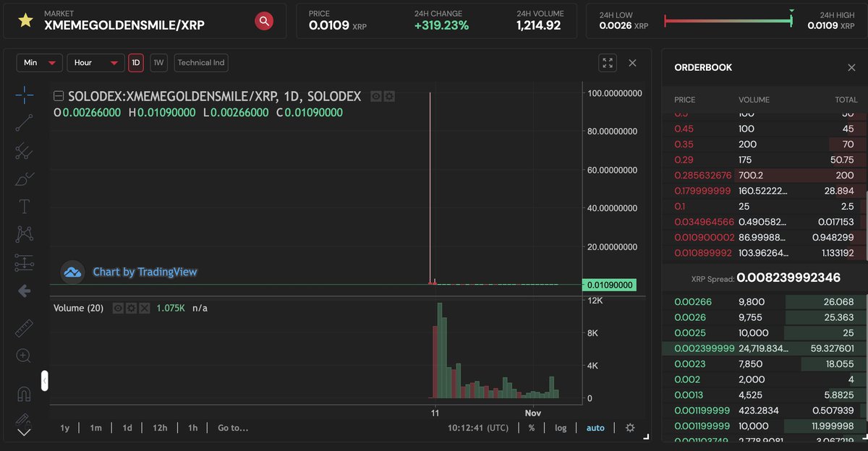
Task: Expand more tools with the bottom chevron
Action: [x=24, y=432]
